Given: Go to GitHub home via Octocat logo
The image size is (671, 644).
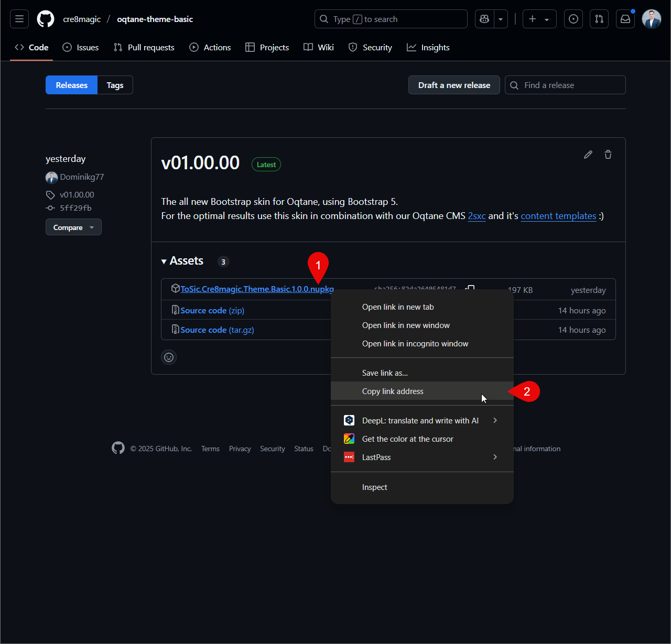Looking at the screenshot, I should [46, 19].
